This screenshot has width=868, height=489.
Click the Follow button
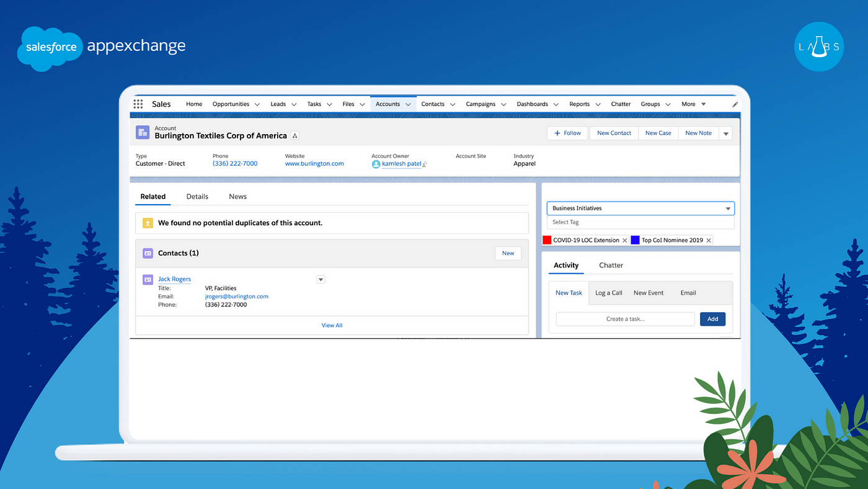(x=567, y=133)
